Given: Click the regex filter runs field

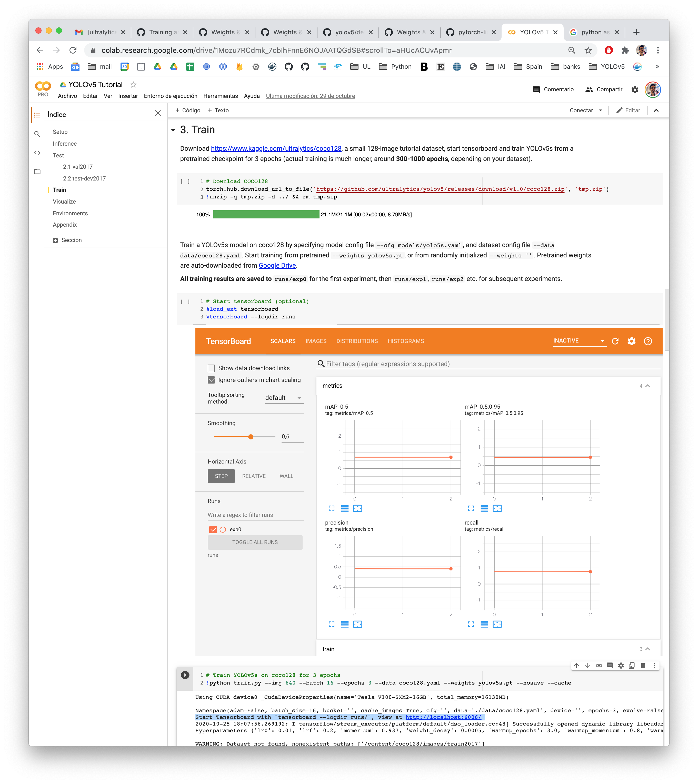Looking at the screenshot, I should (256, 515).
